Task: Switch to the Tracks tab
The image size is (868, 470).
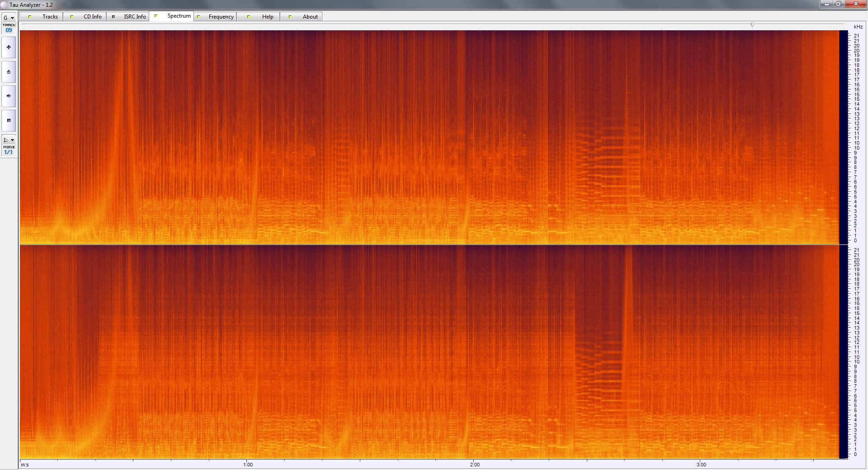Action: (x=50, y=17)
